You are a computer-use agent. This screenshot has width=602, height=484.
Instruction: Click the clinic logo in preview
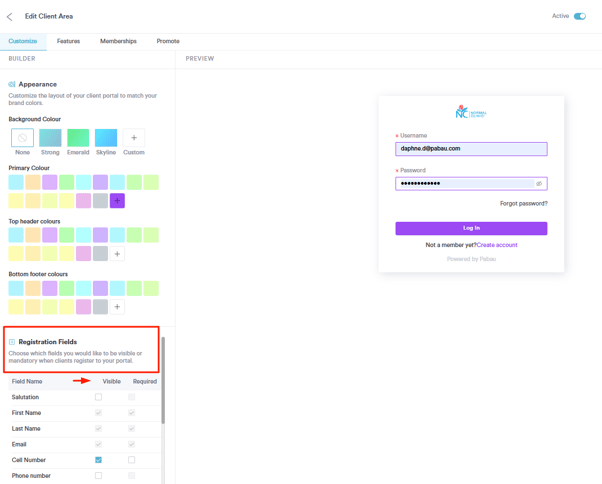click(x=471, y=112)
